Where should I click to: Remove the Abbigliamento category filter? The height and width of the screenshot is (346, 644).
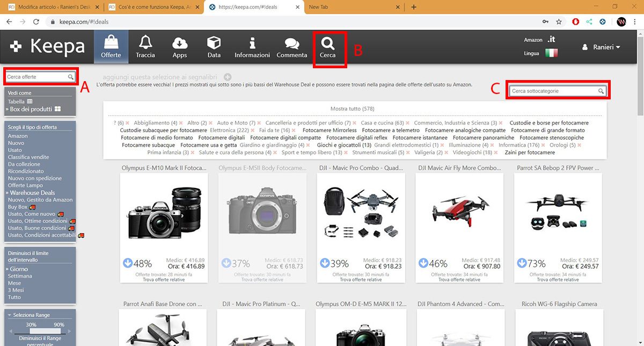pyautogui.click(x=181, y=123)
